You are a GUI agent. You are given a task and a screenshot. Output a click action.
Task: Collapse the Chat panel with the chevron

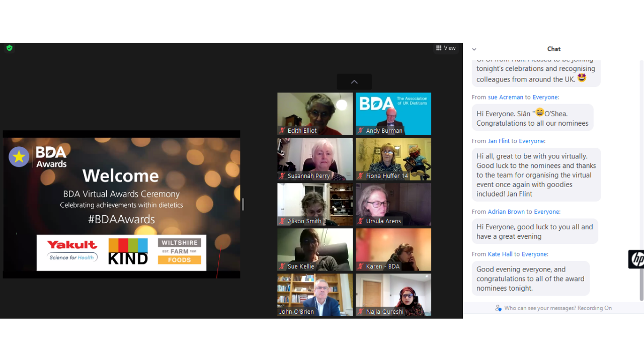click(x=474, y=49)
